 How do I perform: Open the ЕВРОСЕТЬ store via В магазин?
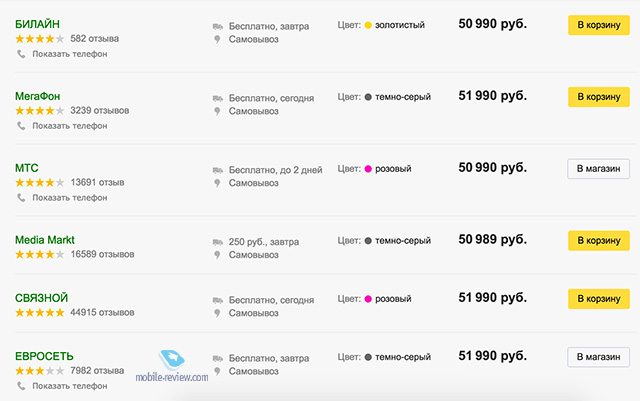click(x=598, y=357)
